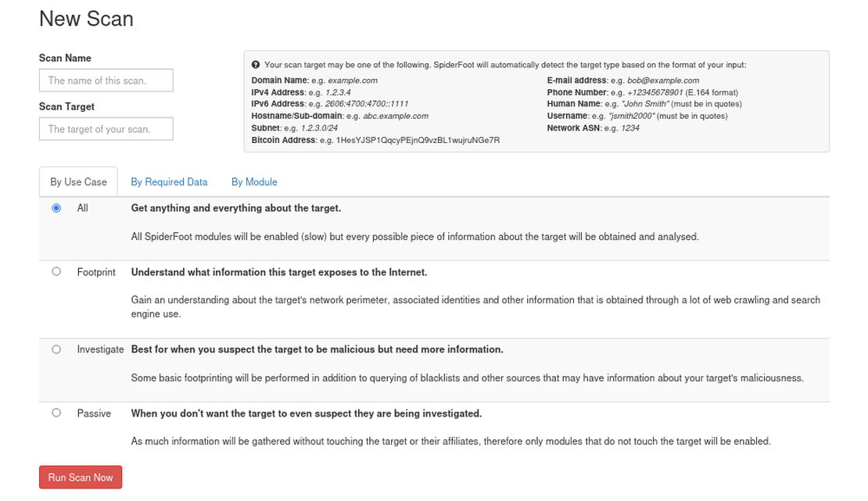The image size is (868, 501).
Task: Click into the Scan Target text box
Action: 106,129
